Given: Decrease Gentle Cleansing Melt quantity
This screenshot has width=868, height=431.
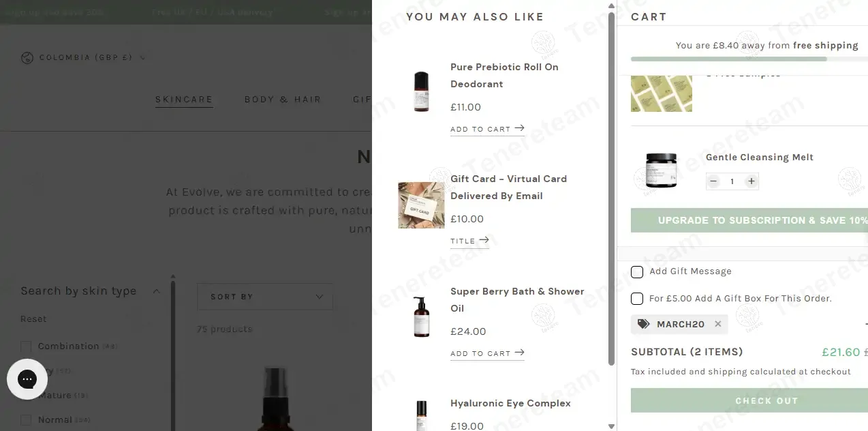Looking at the screenshot, I should coord(713,181).
